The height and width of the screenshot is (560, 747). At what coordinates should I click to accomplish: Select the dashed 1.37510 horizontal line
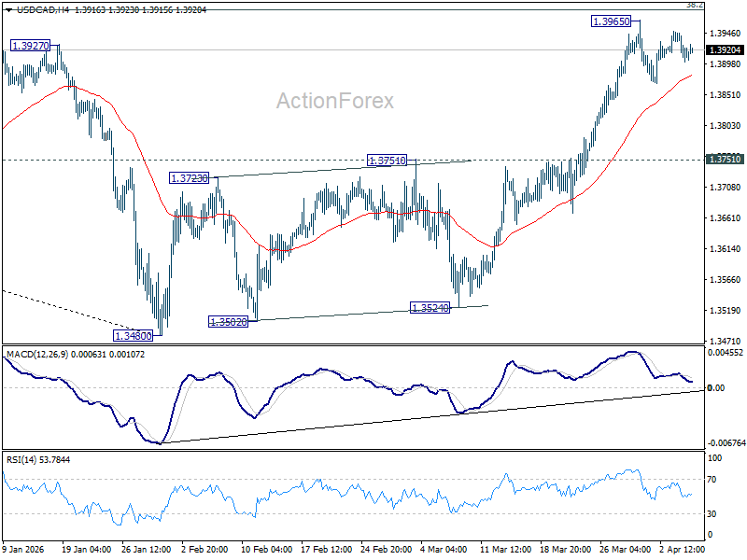pos(353,160)
